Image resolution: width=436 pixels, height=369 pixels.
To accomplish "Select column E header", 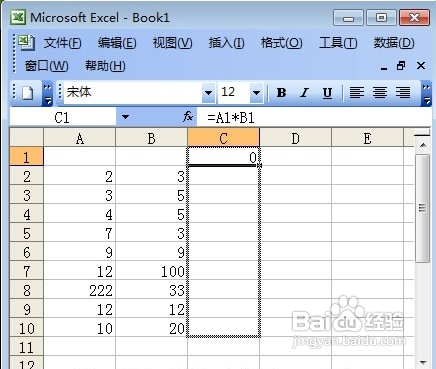I will pyautogui.click(x=367, y=138).
